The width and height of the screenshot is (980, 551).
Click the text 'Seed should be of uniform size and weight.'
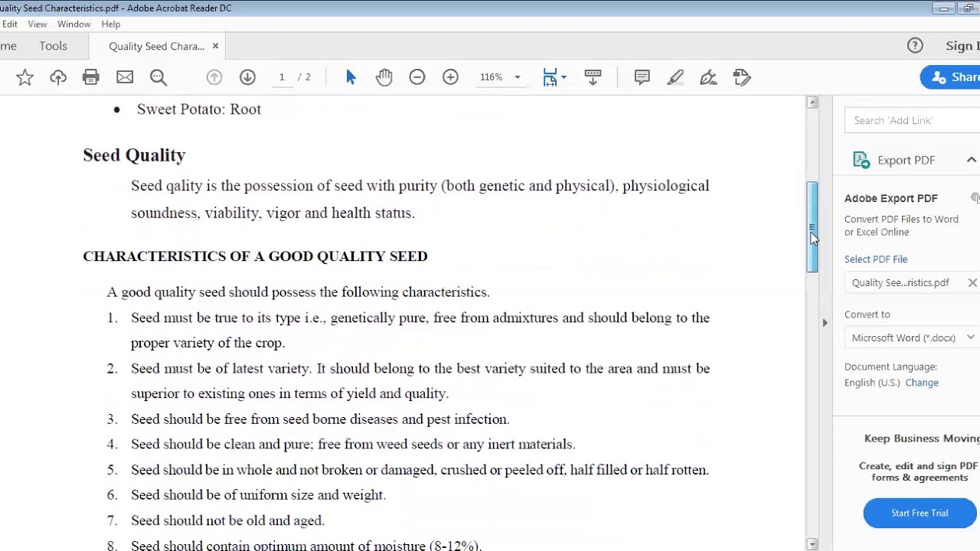click(258, 495)
